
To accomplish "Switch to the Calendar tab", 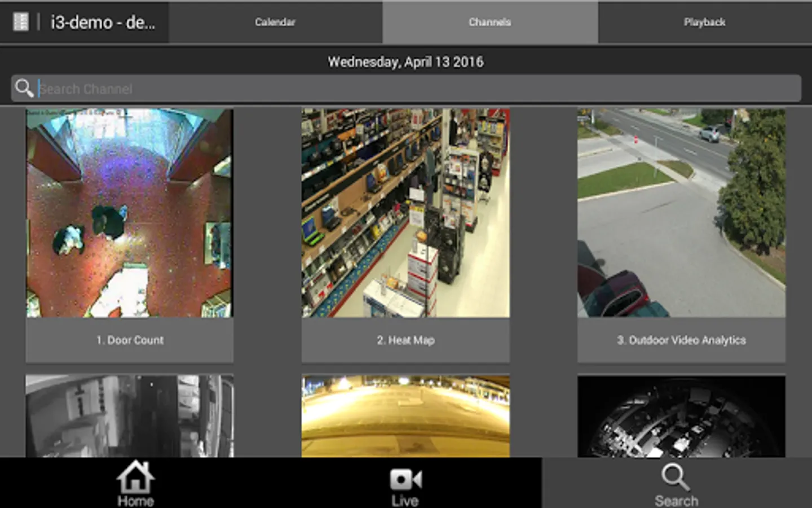I will pos(275,22).
